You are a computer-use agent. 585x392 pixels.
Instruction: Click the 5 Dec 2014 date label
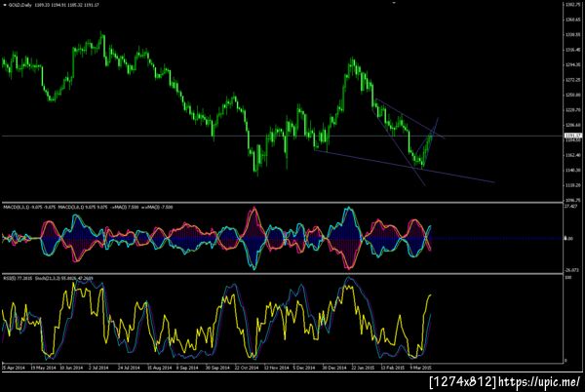click(304, 368)
